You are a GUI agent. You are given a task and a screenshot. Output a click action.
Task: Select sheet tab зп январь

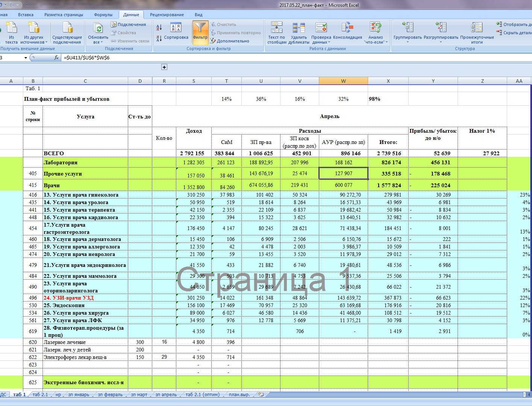pyautogui.click(x=79, y=394)
